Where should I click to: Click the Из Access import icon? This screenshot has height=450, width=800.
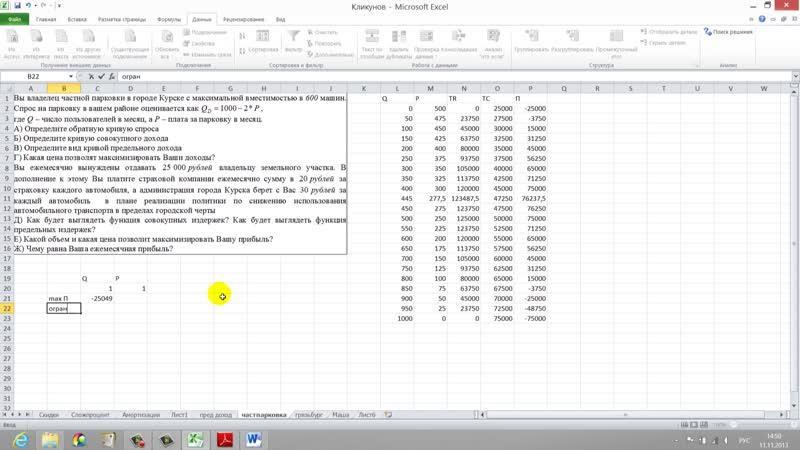[x=13, y=42]
